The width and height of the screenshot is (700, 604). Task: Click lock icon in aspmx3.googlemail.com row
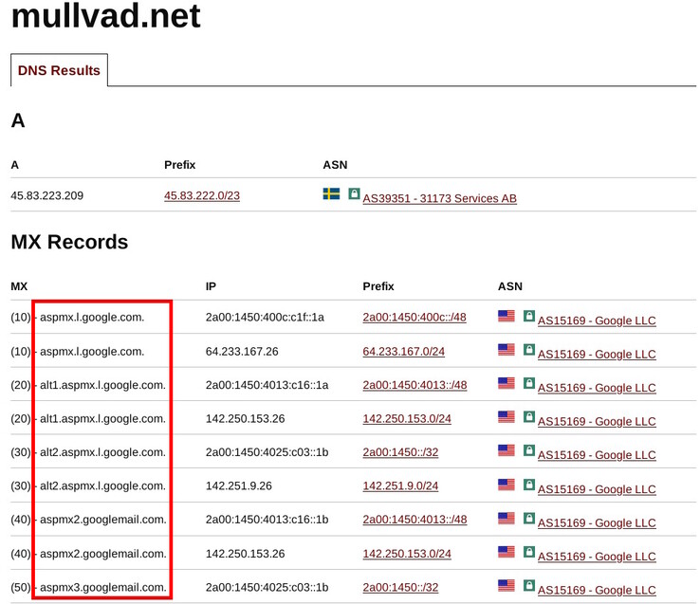529,585
